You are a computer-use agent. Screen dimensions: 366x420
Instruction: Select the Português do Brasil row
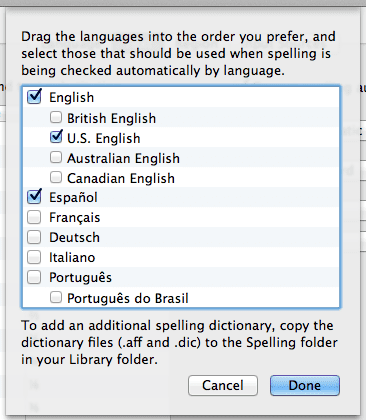181,297
